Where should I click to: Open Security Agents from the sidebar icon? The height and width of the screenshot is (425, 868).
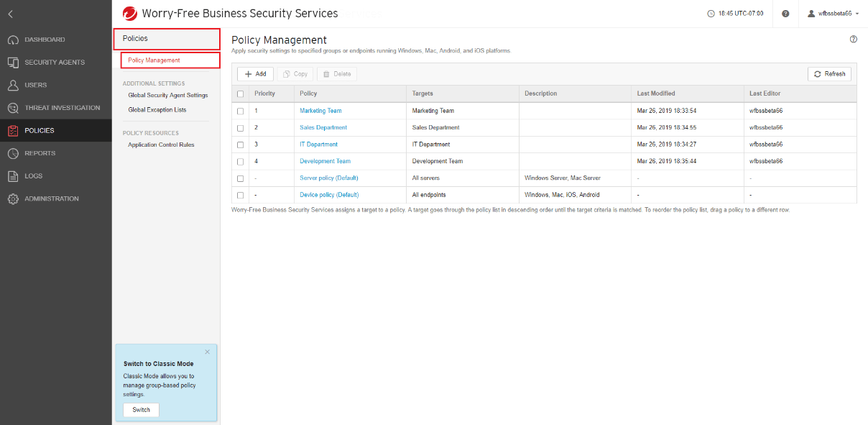(x=13, y=63)
